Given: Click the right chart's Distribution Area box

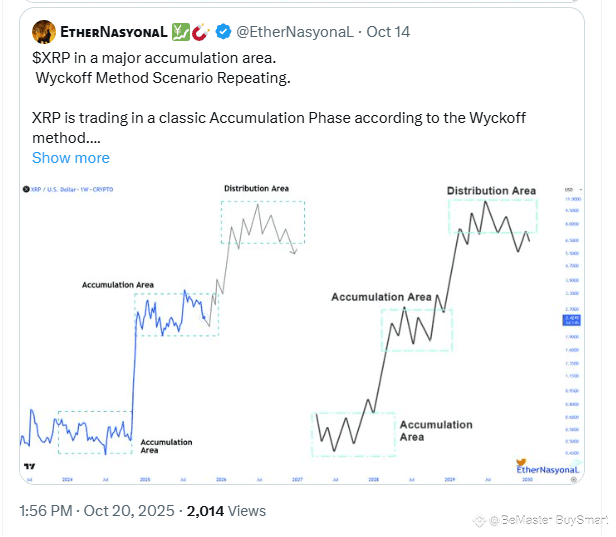Looking at the screenshot, I should click(x=492, y=216).
